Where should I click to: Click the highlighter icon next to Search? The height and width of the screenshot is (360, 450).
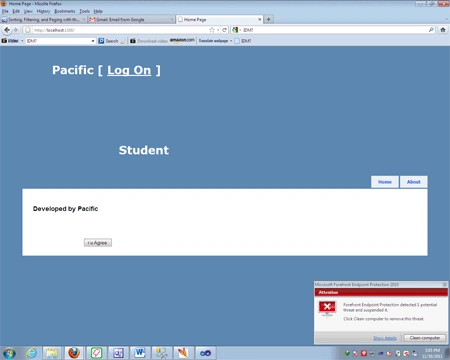[x=123, y=41]
